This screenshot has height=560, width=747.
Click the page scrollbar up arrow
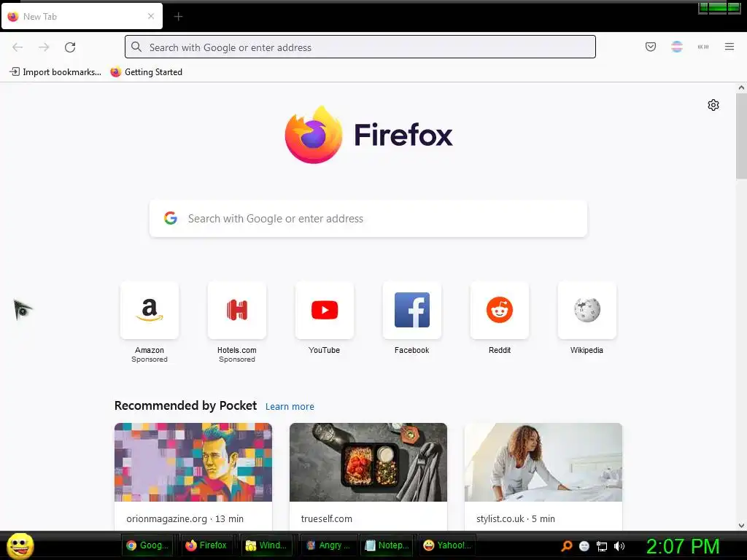741,87
